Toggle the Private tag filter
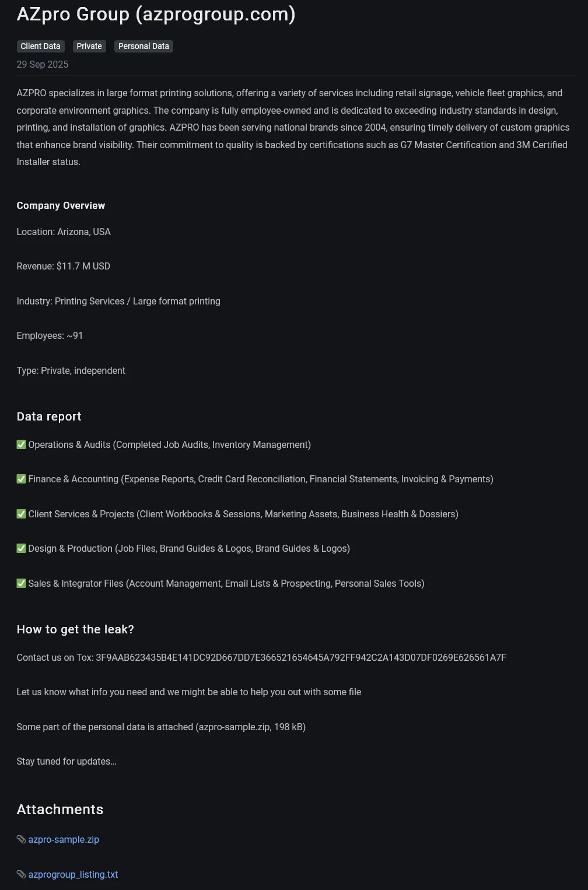Screen dimensions: 588x890 pos(89,46)
